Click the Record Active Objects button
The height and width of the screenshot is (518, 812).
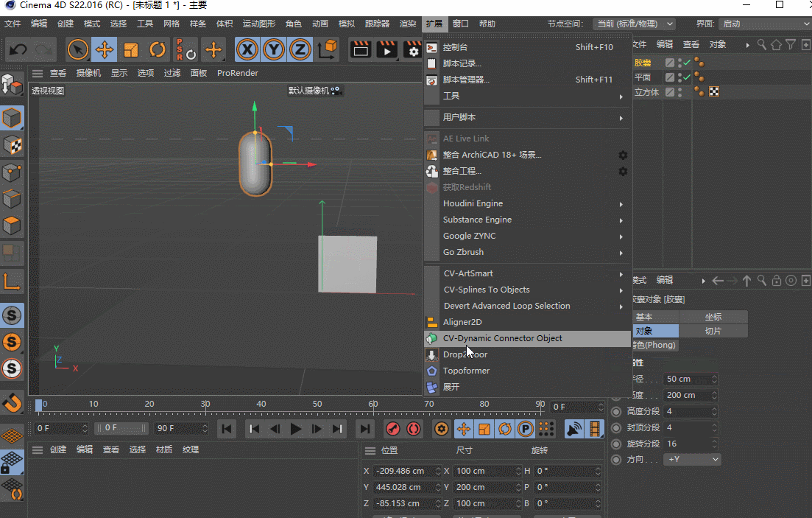[393, 429]
